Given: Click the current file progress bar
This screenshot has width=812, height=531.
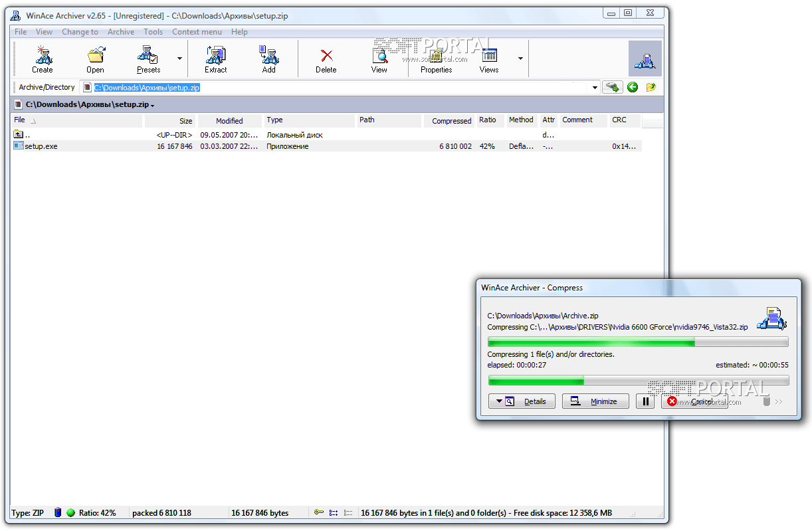Looking at the screenshot, I should (x=638, y=342).
